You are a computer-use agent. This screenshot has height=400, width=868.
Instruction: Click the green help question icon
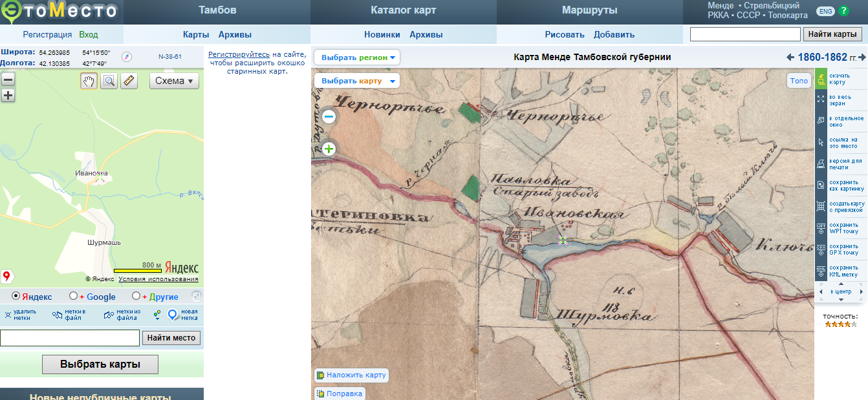click(843, 11)
